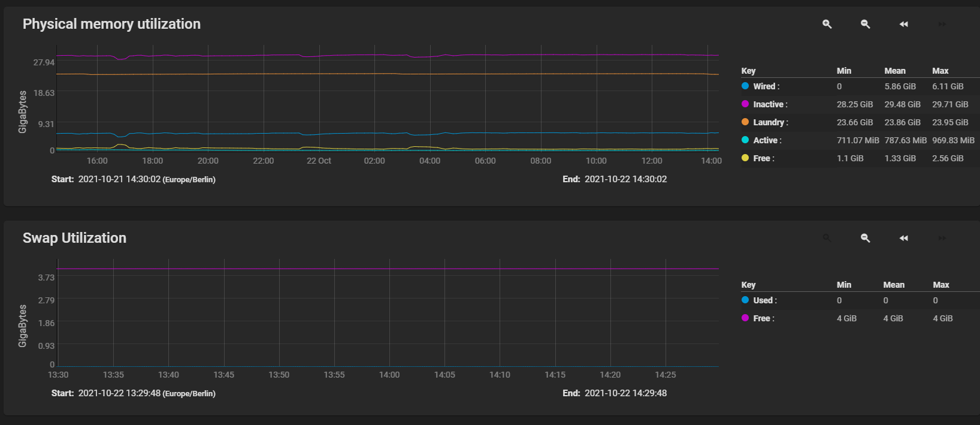Click Laundry max value 23.95 GiB

click(x=950, y=122)
